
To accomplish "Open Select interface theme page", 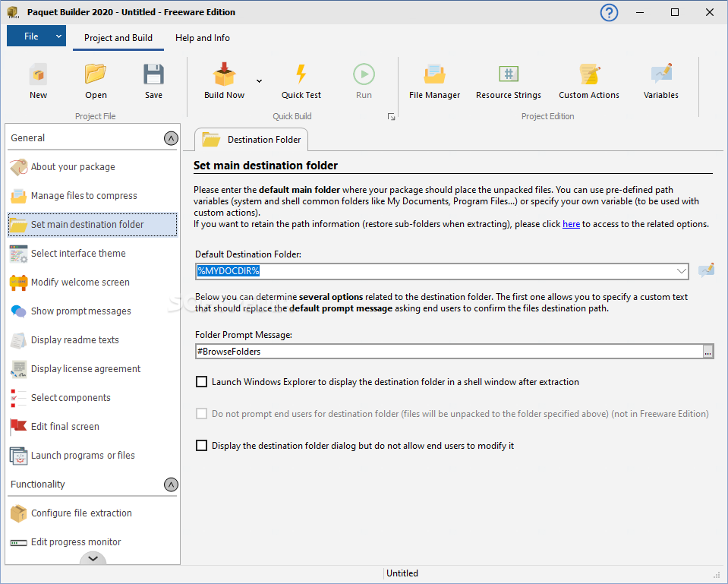I will point(93,253).
